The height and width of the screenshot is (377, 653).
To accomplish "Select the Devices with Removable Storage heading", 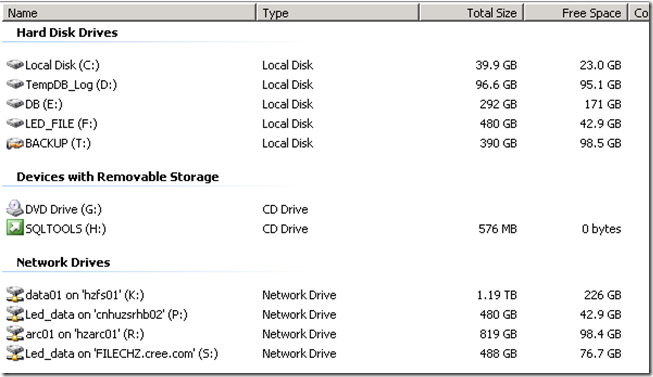I will coord(117,177).
